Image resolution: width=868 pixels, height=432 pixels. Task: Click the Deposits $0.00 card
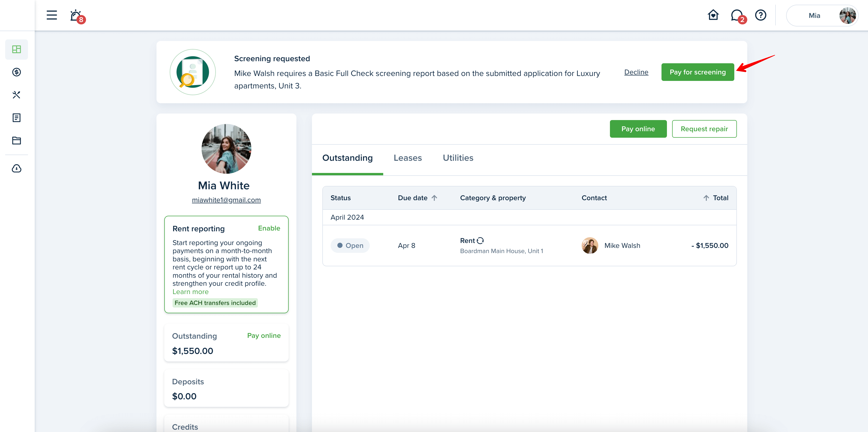pyautogui.click(x=226, y=388)
